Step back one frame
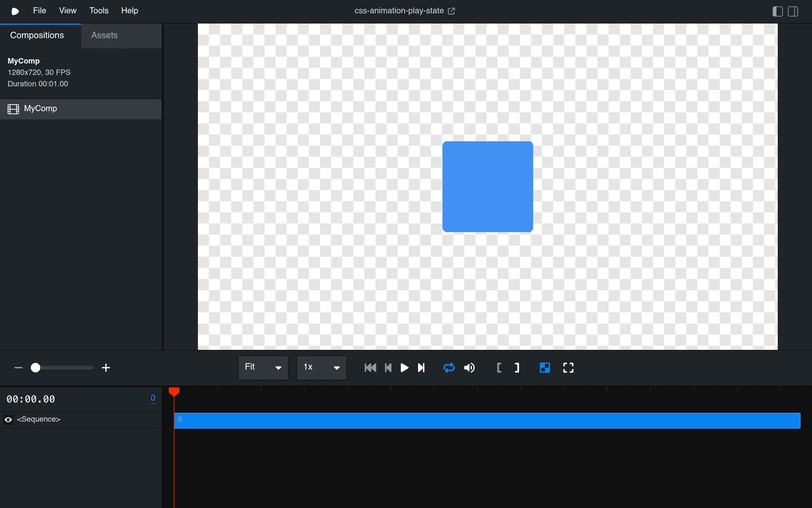Viewport: 812px width, 508px height. [x=388, y=368]
